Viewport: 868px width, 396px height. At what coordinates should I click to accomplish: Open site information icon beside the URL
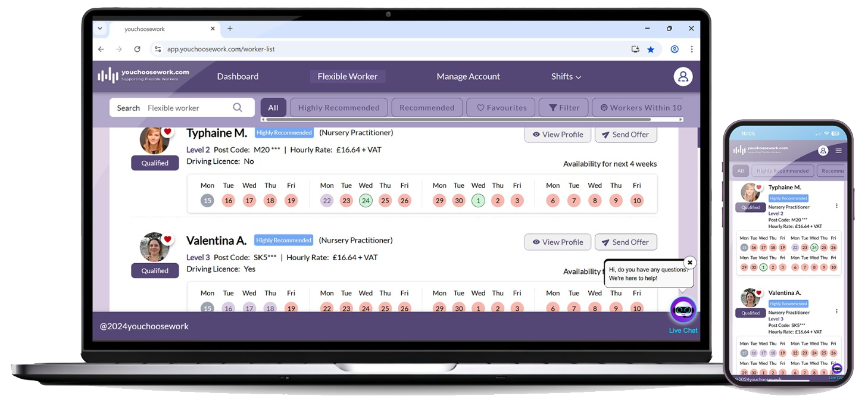pyautogui.click(x=158, y=49)
